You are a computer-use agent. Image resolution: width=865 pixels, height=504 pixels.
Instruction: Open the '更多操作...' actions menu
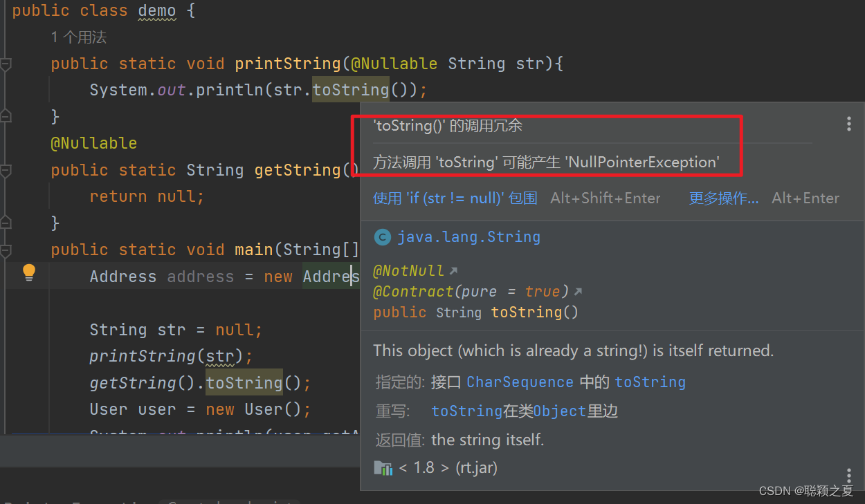pyautogui.click(x=723, y=198)
